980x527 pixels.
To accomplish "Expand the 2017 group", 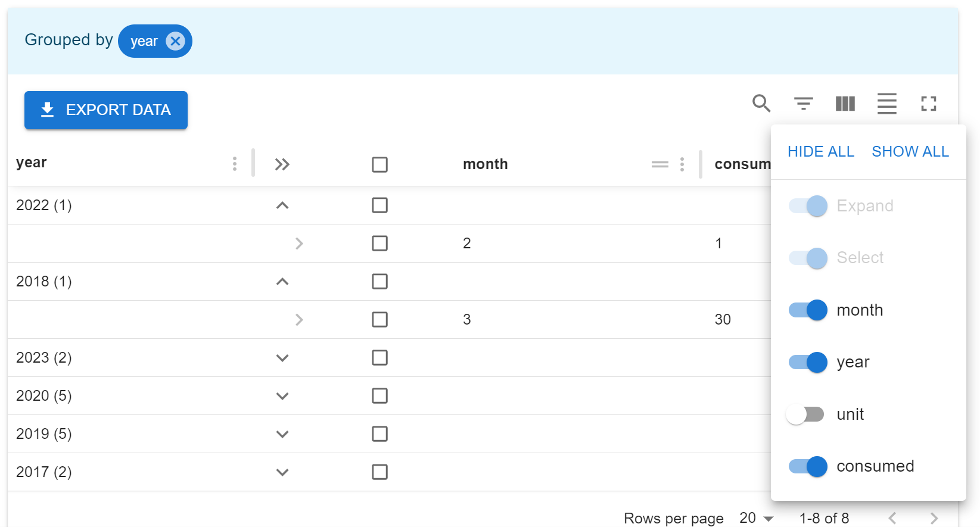I will tap(282, 472).
